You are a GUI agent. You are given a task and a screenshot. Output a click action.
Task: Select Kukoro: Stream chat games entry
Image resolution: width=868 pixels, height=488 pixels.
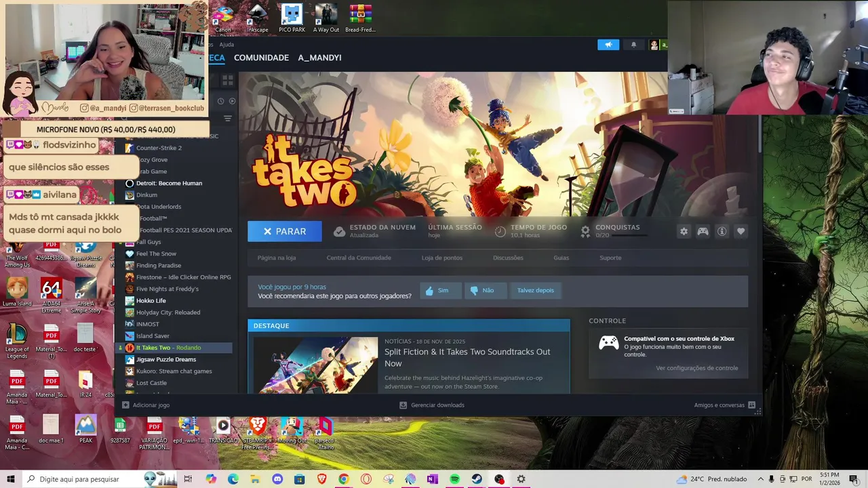[174, 371]
